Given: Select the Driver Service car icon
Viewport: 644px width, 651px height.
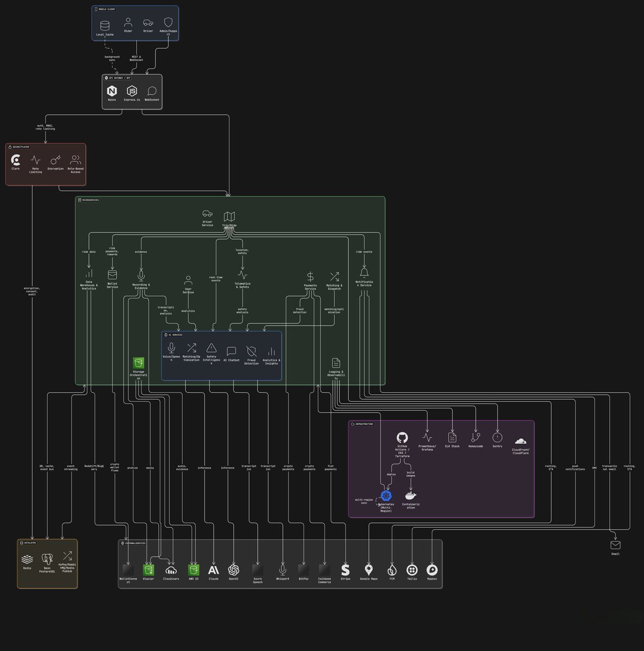Looking at the screenshot, I should 207,214.
